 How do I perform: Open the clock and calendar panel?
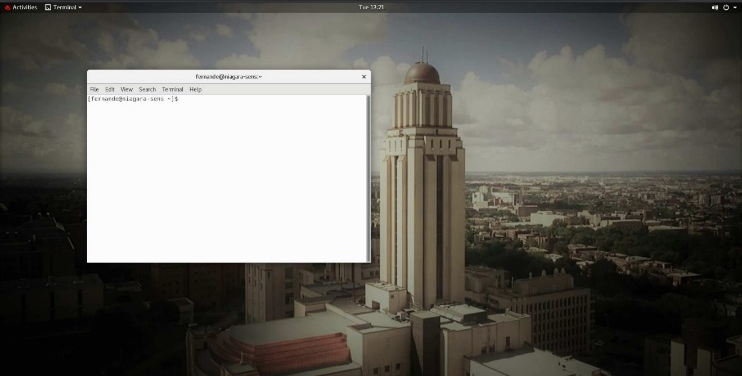click(x=371, y=7)
